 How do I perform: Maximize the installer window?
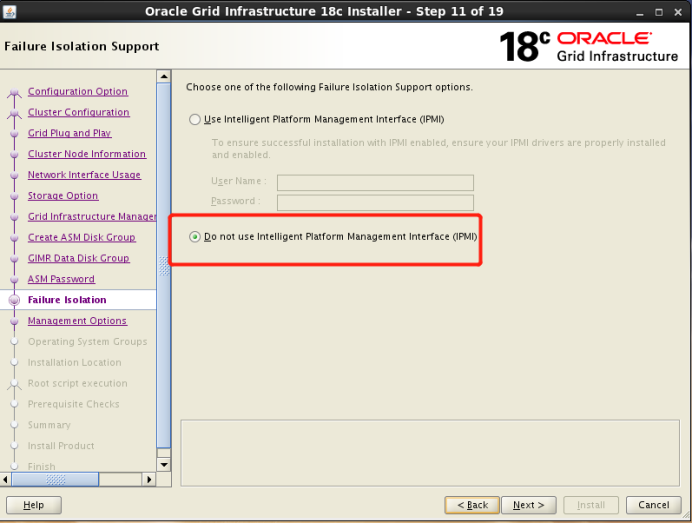click(x=659, y=12)
